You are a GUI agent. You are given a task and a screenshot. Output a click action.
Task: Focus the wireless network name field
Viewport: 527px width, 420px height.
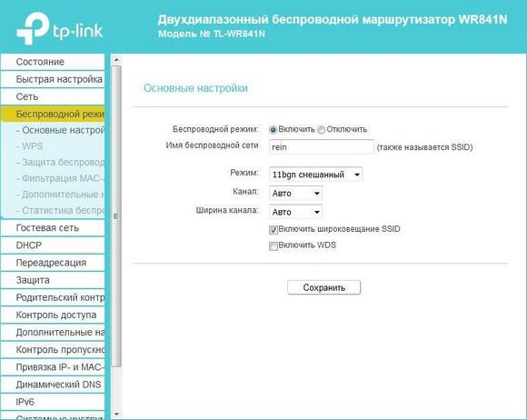322,147
